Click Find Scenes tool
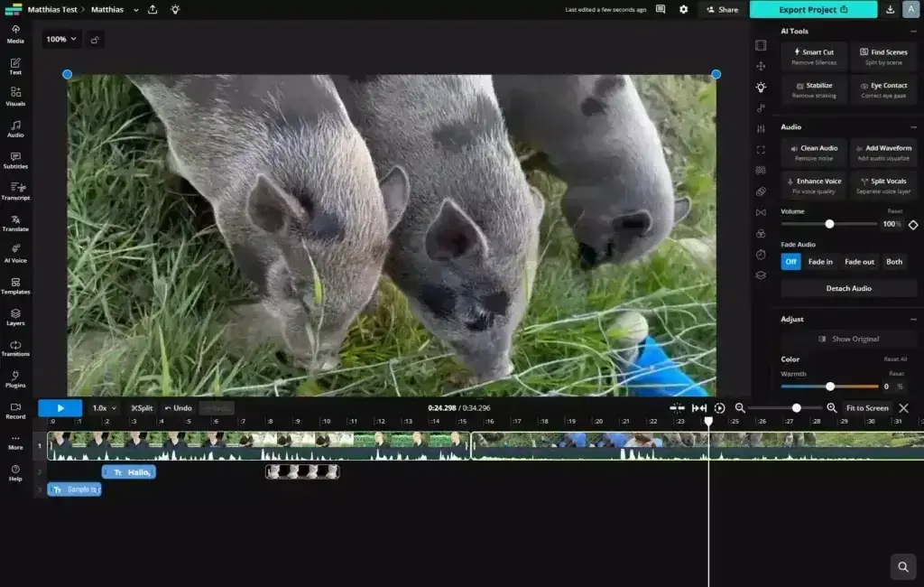Viewport: 924px width, 587px height. click(883, 57)
